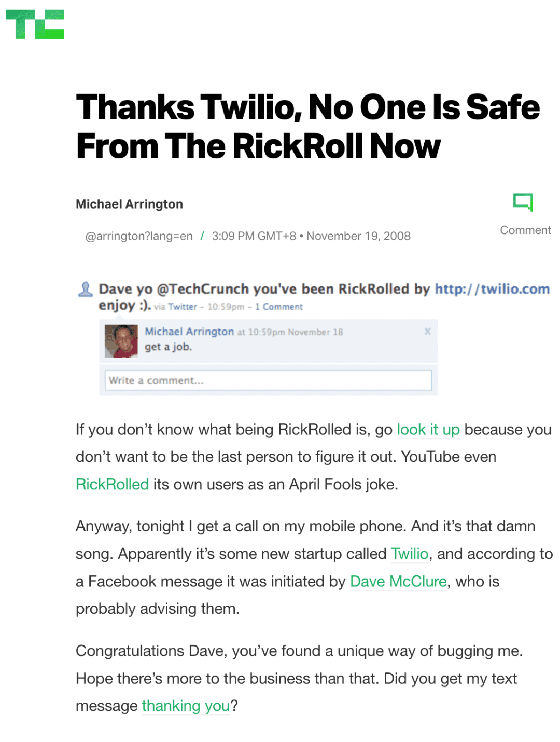Focus the Write a comment field
This screenshot has width=560, height=742.
(268, 380)
